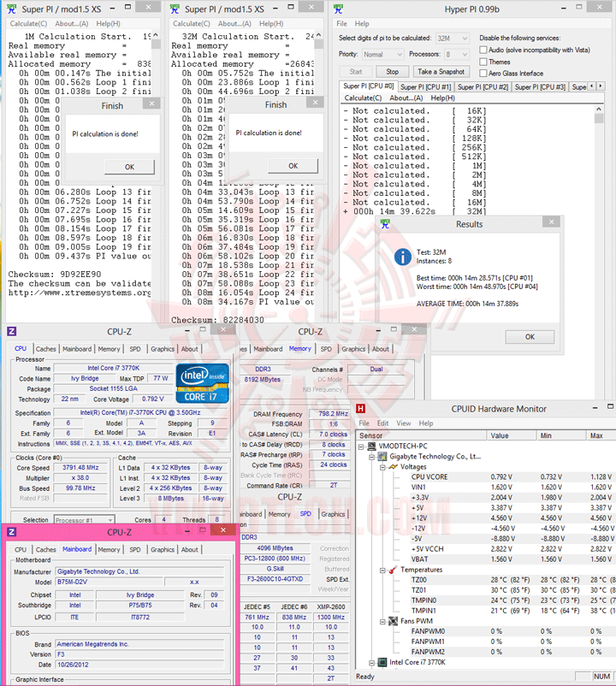Click the Hyper PI title bar icon
Screen dimensions: 616x686
point(338,9)
